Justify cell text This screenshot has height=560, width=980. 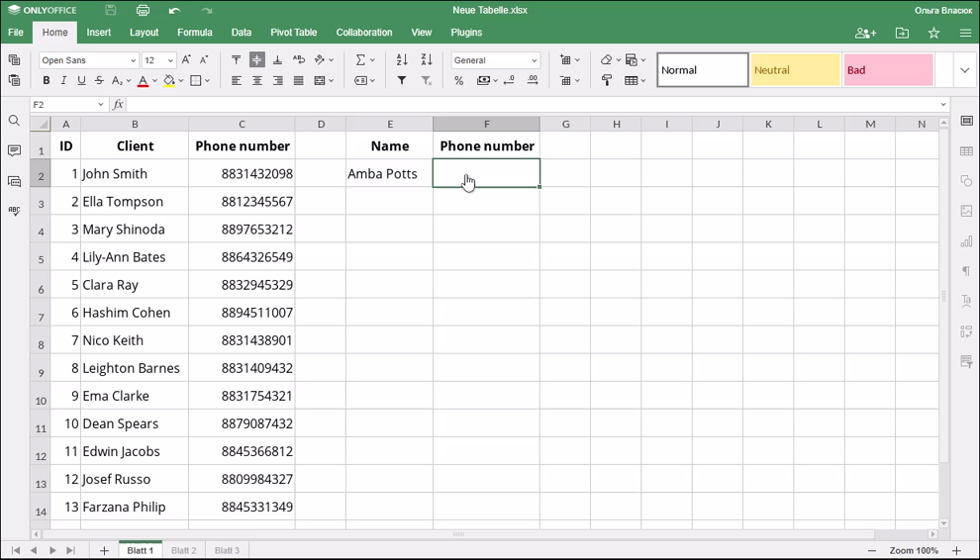299,80
